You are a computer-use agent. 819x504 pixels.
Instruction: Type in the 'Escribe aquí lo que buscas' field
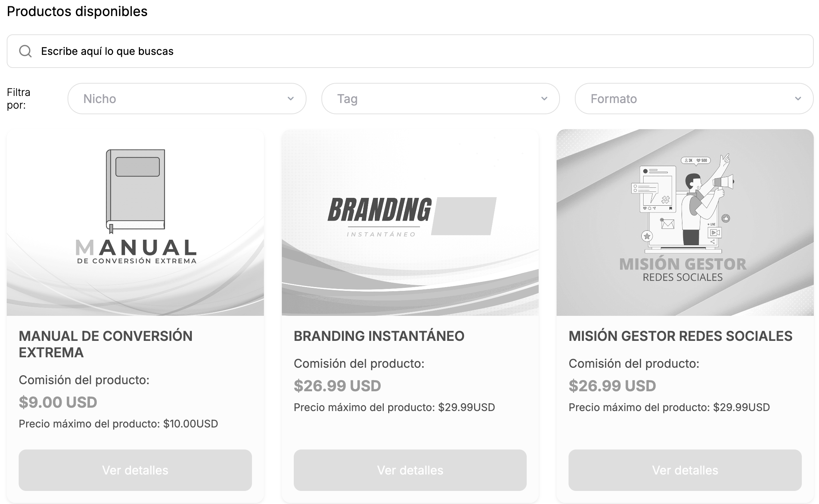[x=411, y=51]
